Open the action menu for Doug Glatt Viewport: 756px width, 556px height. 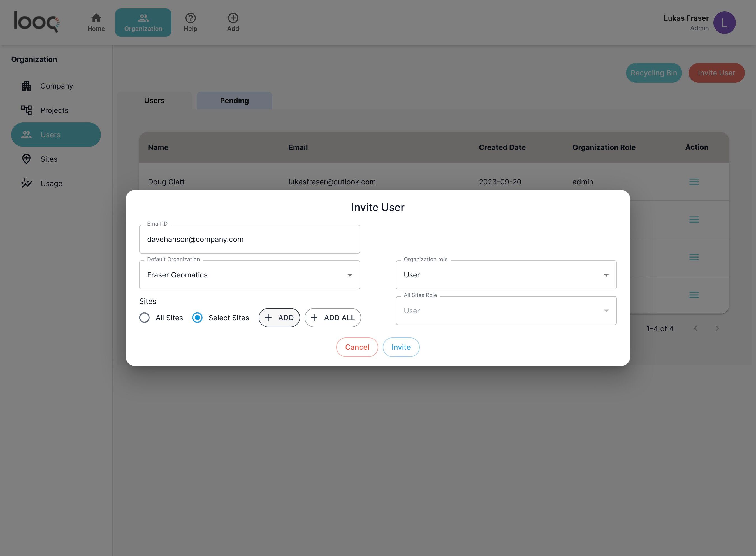click(x=694, y=182)
